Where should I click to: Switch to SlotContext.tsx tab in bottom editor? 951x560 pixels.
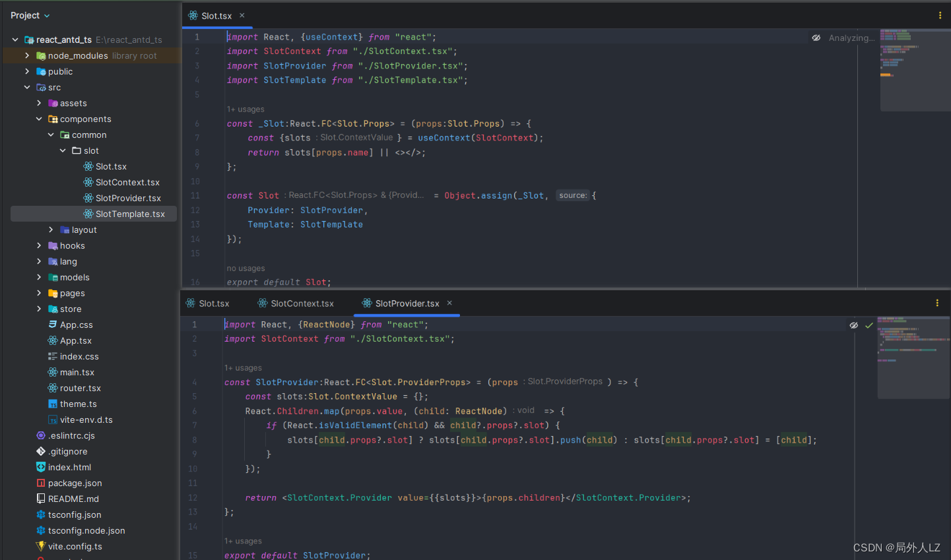(x=295, y=303)
